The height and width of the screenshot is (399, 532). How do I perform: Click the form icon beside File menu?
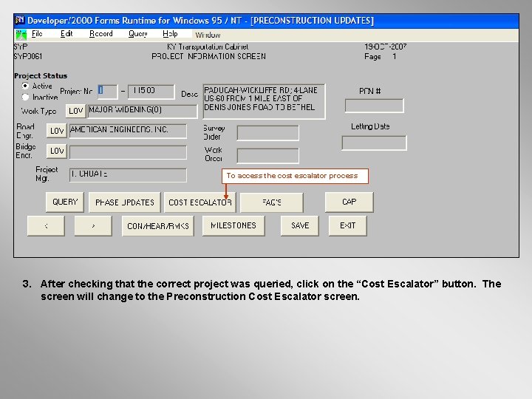[21, 35]
